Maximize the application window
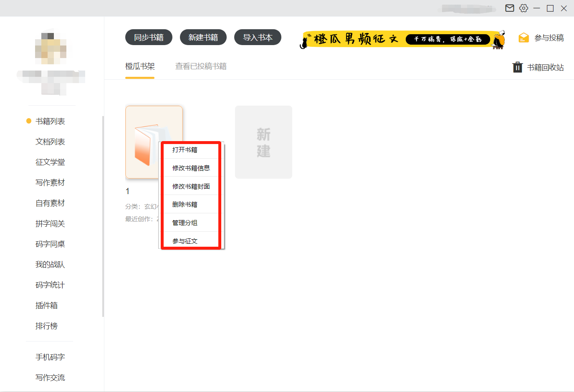Screen dimensions: 574x392 [x=550, y=8]
